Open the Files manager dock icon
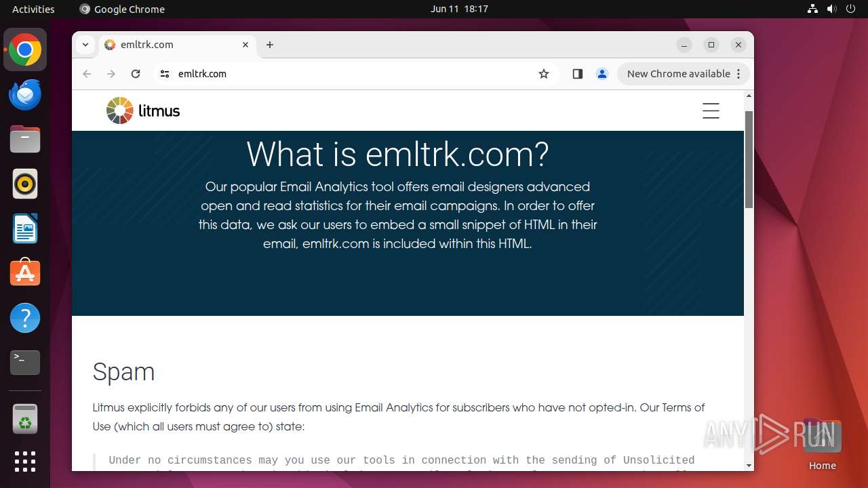 (x=25, y=140)
